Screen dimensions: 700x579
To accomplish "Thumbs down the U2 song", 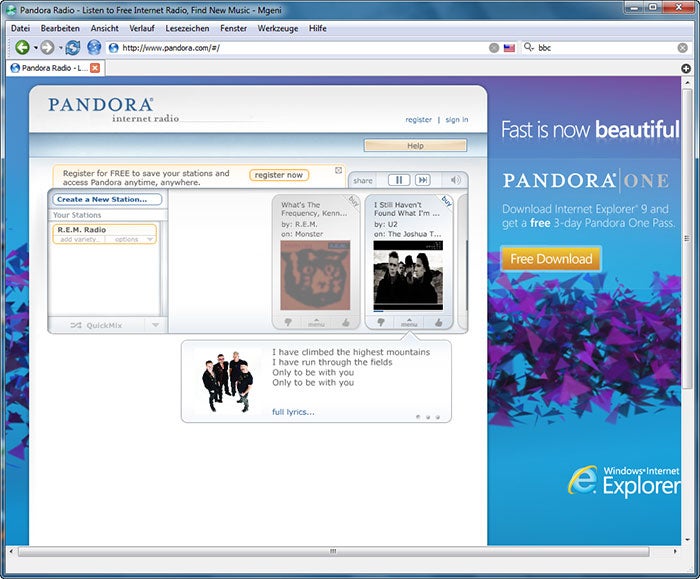I will tap(381, 322).
